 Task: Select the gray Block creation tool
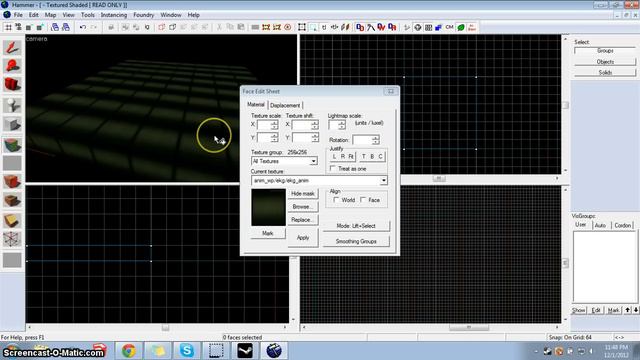[x=12, y=124]
